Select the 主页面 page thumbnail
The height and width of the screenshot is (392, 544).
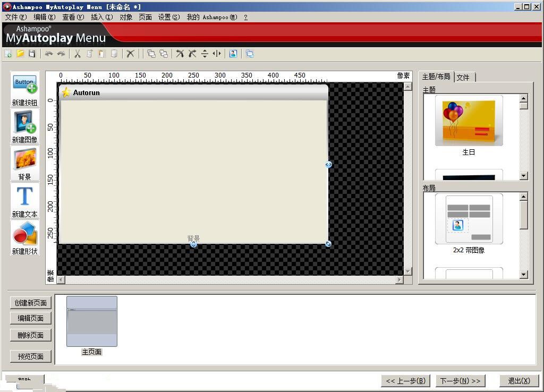click(91, 321)
